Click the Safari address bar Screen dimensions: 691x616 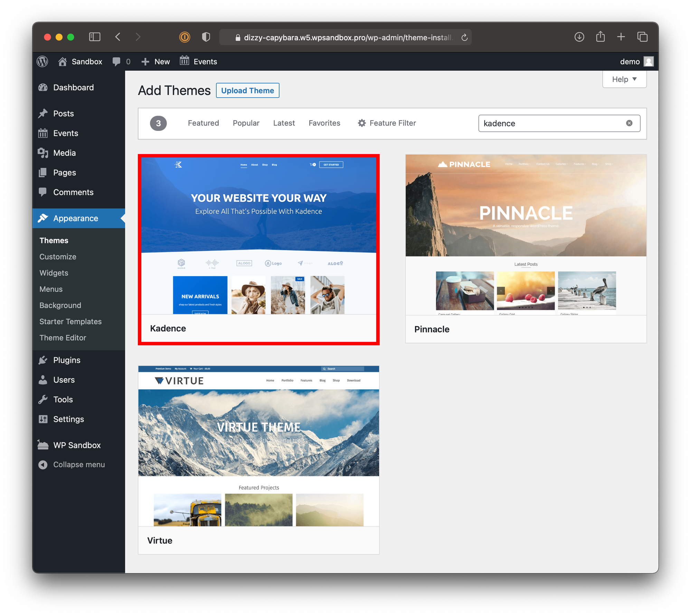click(345, 37)
